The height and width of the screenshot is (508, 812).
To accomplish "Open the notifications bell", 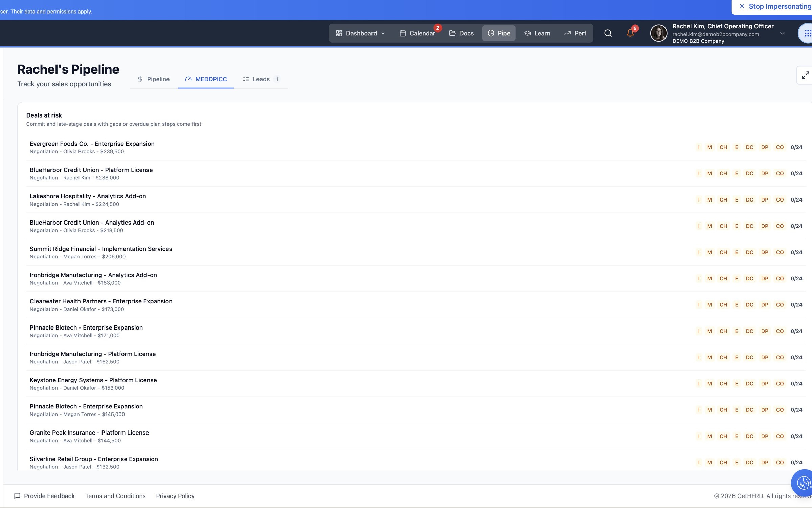I will coord(630,33).
